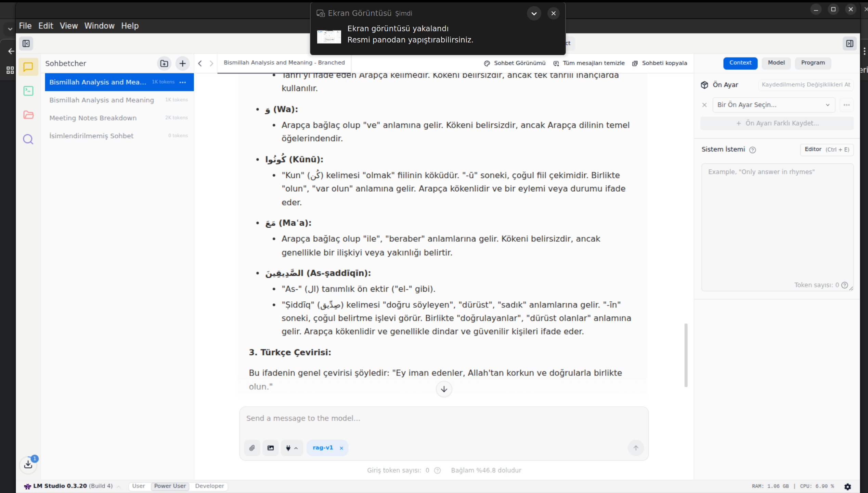Expand the integrations plug dropdown

292,448
